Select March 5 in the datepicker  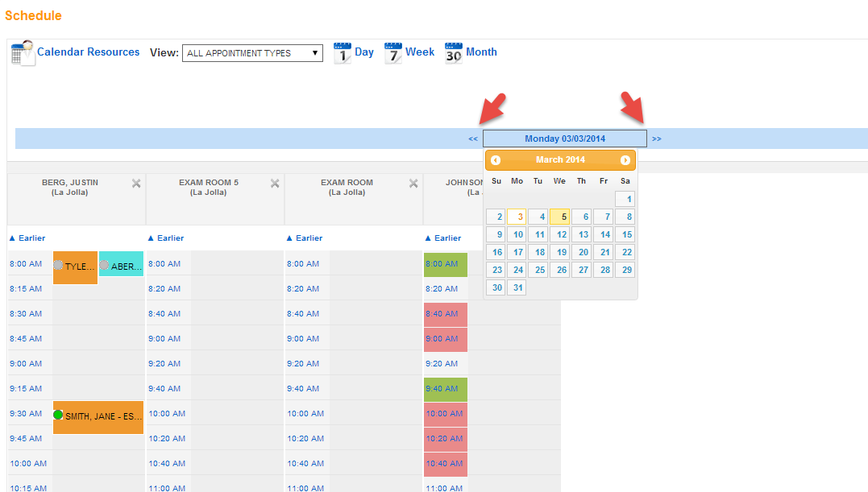pyautogui.click(x=559, y=217)
